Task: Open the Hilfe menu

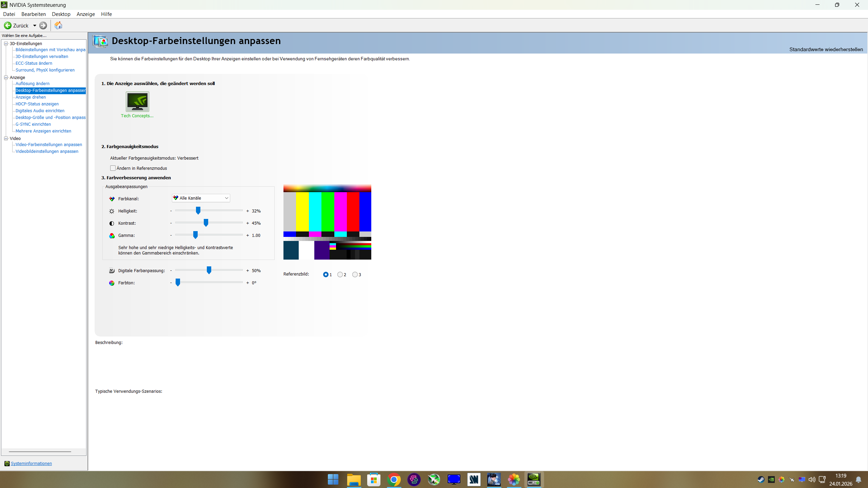Action: tap(106, 14)
